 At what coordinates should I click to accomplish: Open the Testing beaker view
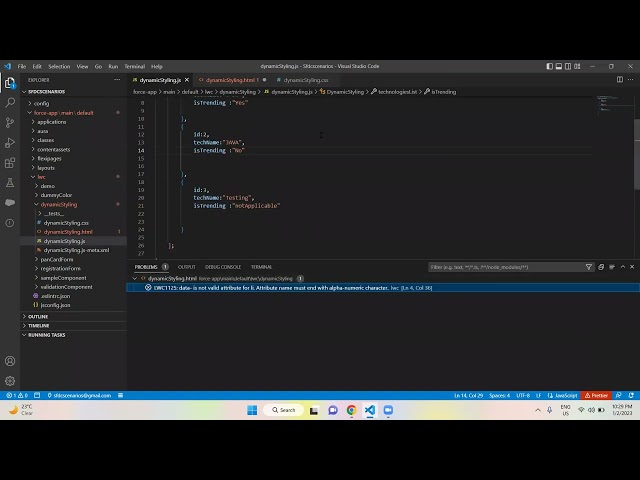point(10,183)
